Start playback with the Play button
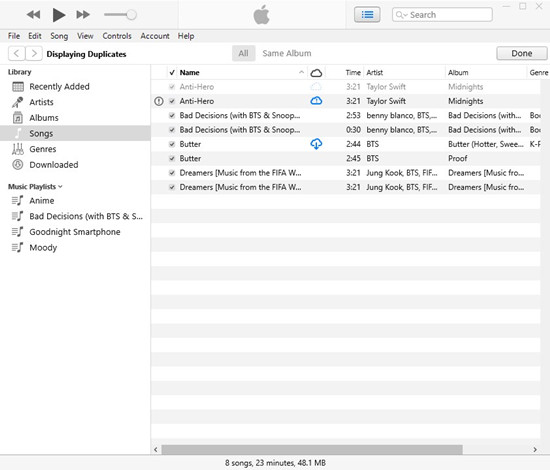 (59, 15)
